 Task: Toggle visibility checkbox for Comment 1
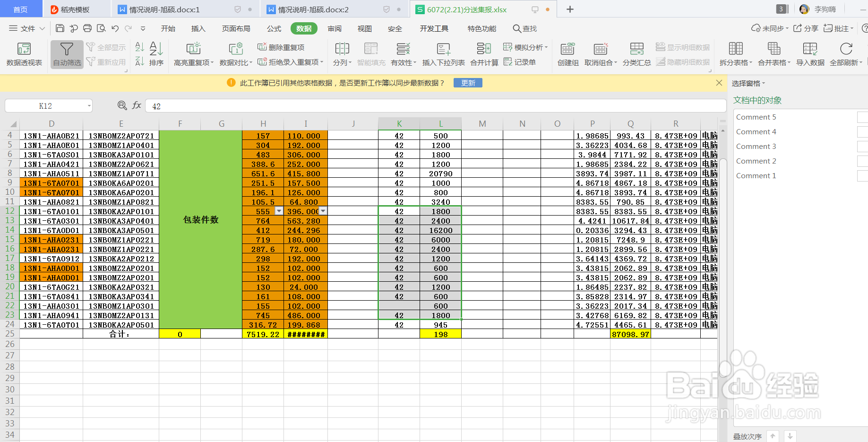click(863, 176)
